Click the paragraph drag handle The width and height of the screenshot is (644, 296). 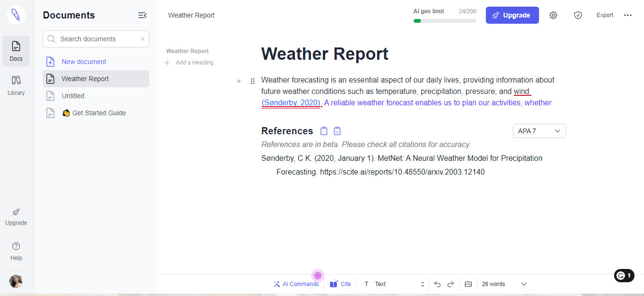click(253, 81)
